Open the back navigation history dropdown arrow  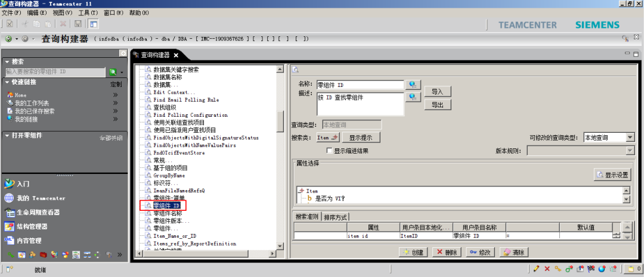(x=17, y=39)
